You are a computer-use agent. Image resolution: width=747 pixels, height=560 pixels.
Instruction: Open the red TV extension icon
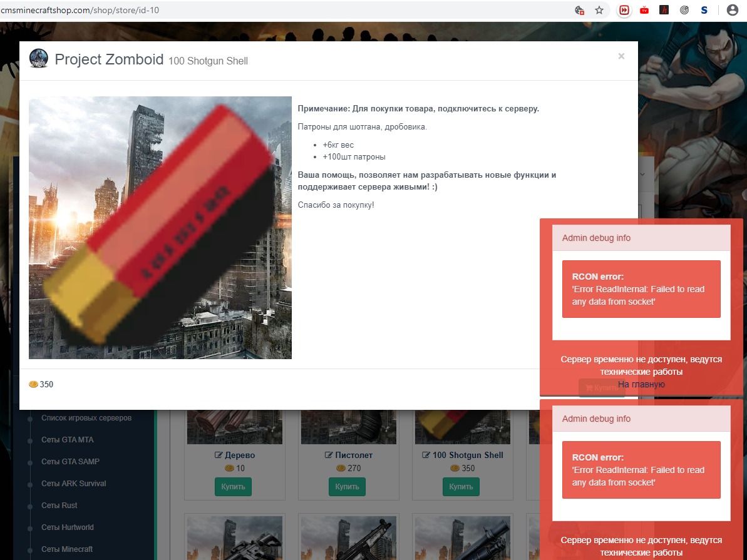pos(644,10)
